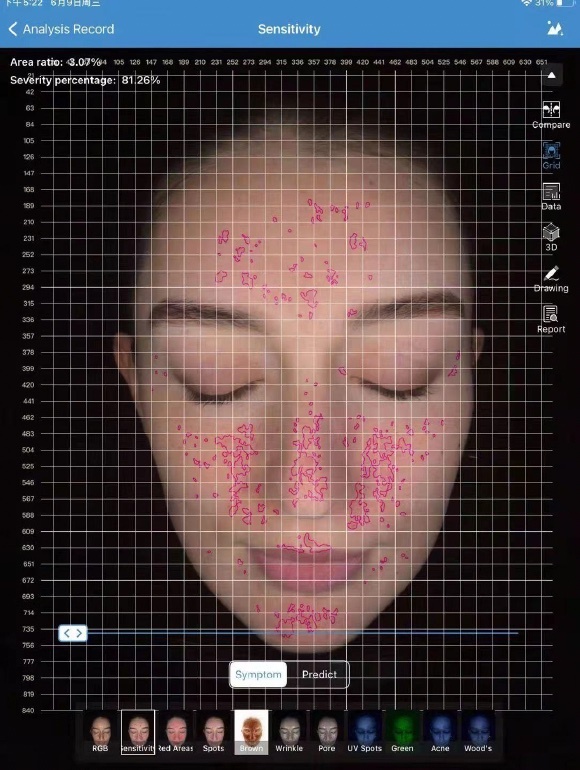Go back to Analysis Record

tap(61, 29)
